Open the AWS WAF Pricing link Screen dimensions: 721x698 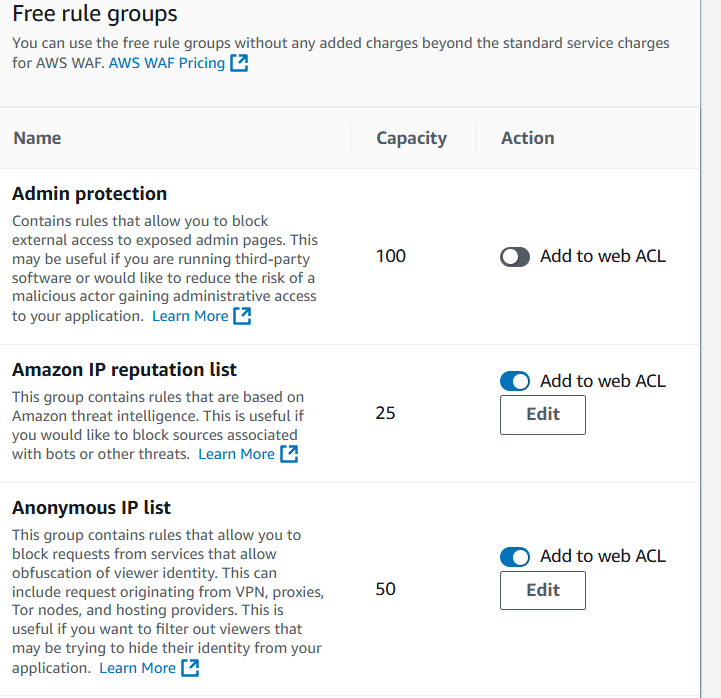coord(167,63)
